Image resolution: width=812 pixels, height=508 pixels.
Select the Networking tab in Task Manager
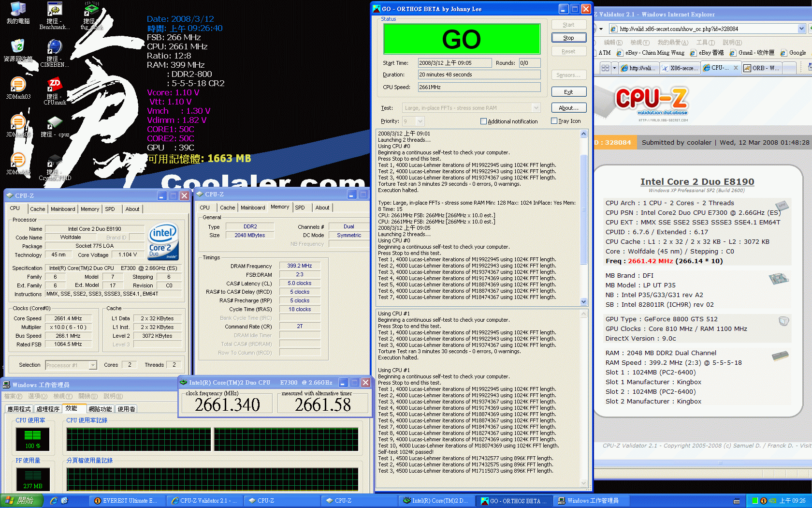100,409
